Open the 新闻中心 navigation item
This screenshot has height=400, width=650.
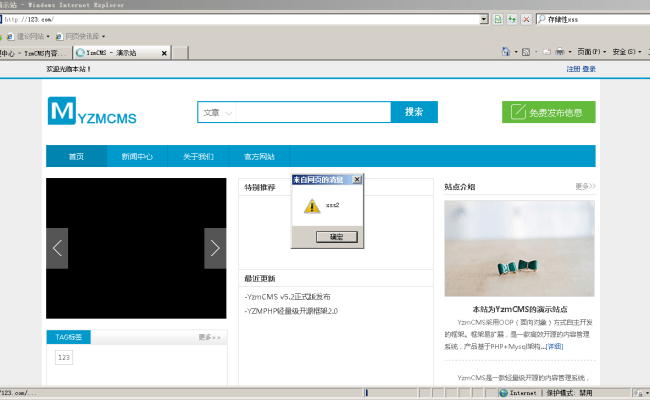click(137, 156)
